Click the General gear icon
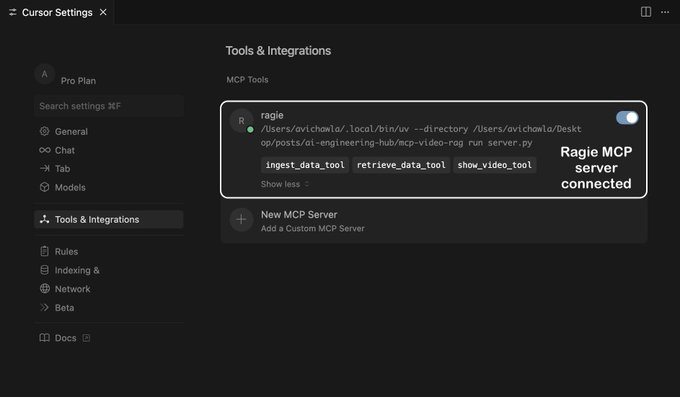This screenshot has width=680, height=397. point(44,131)
